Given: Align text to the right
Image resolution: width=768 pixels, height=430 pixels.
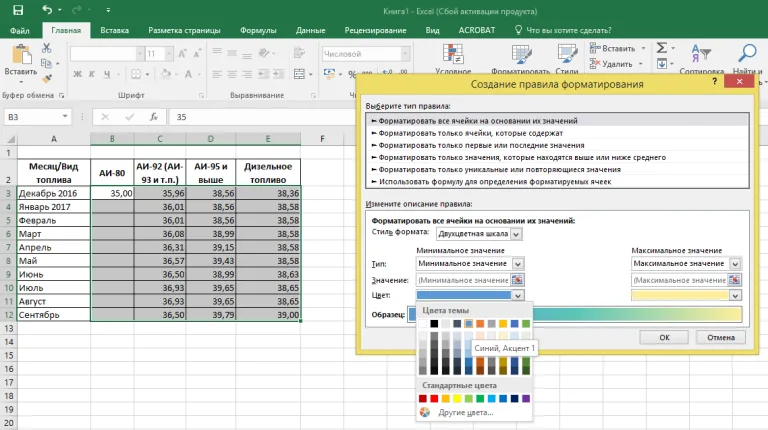Looking at the screenshot, I should 247,74.
